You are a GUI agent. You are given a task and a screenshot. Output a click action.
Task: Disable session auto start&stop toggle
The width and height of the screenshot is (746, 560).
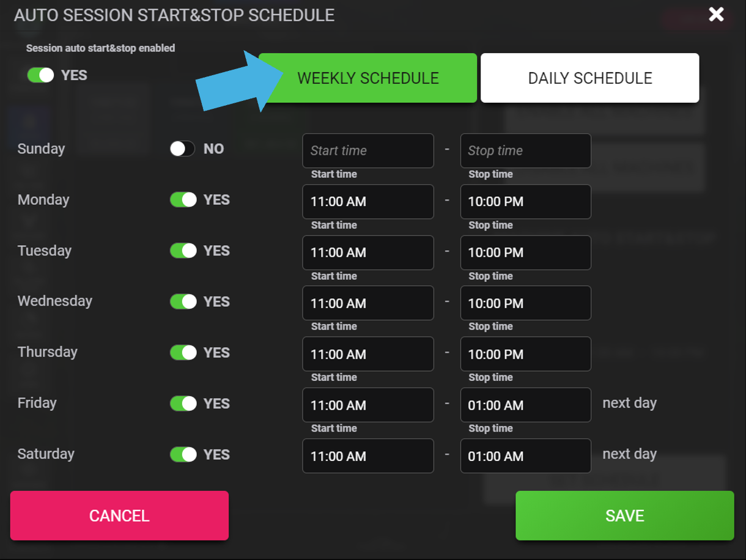point(41,75)
